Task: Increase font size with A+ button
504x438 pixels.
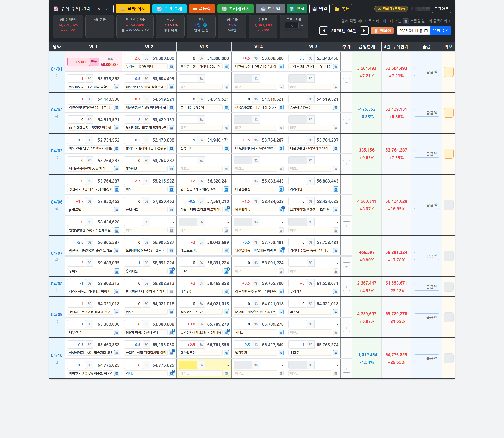Action: 109,9
